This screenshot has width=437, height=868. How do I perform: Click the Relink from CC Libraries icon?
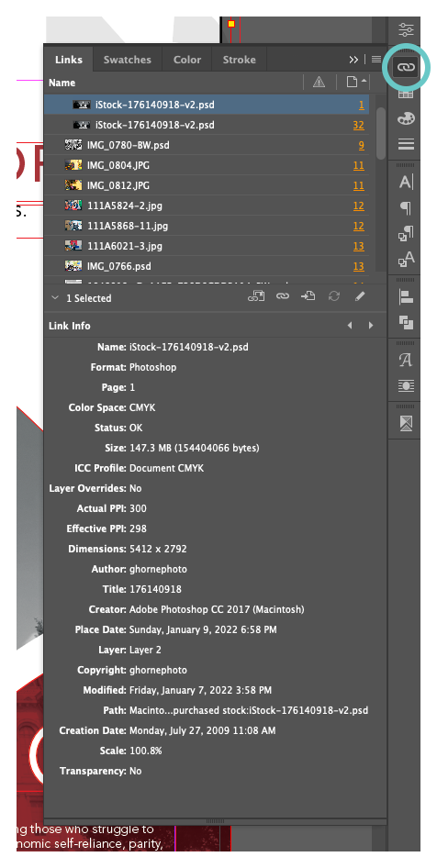(x=255, y=296)
